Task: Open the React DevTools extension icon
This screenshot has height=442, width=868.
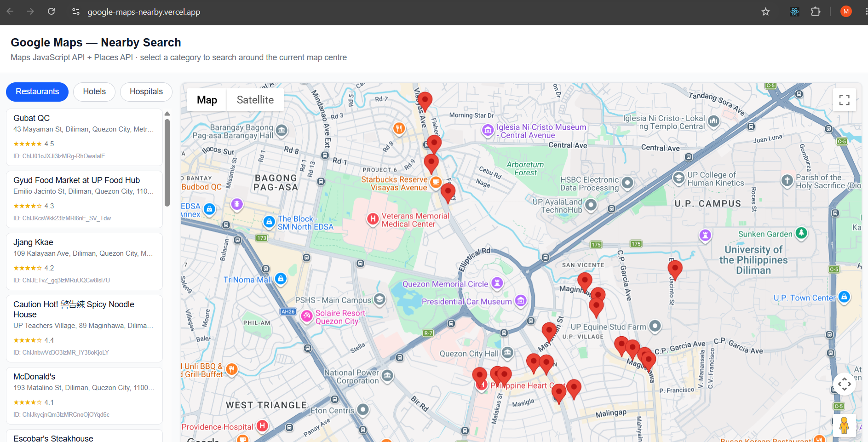Action: coord(794,11)
